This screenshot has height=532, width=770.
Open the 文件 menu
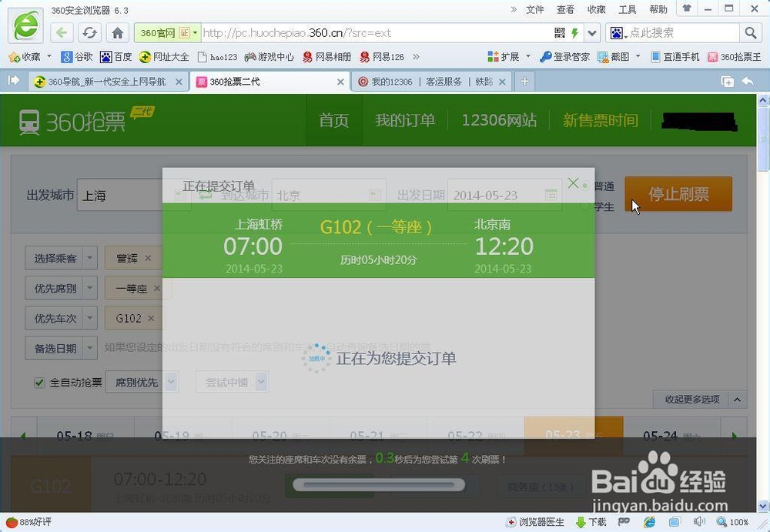point(535,9)
